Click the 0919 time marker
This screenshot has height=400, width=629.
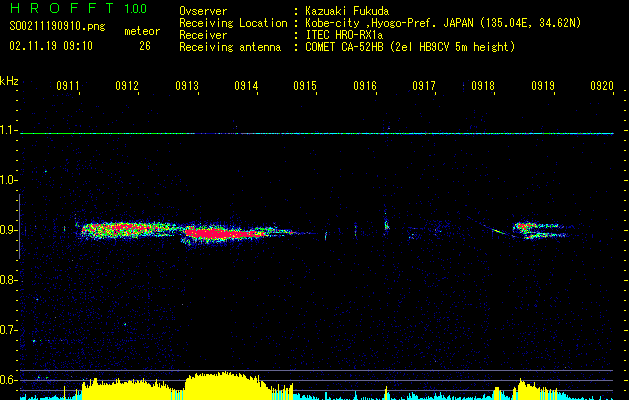coord(543,87)
